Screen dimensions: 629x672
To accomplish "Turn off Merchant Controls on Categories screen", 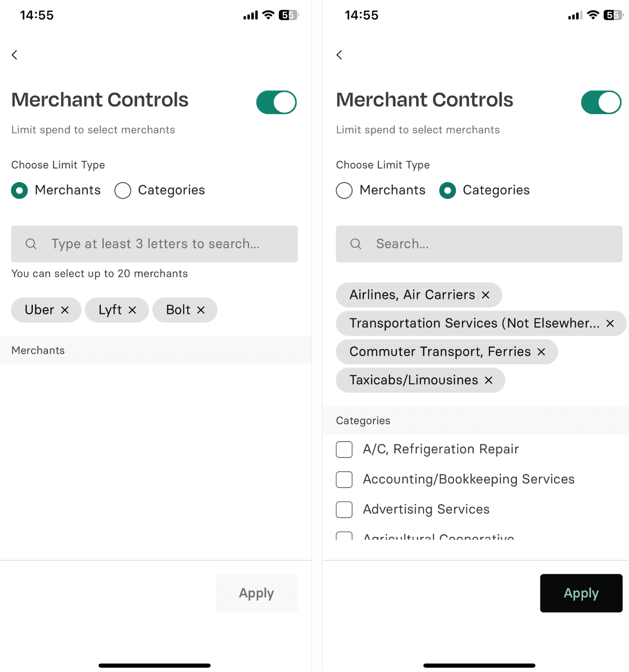I will click(x=601, y=102).
